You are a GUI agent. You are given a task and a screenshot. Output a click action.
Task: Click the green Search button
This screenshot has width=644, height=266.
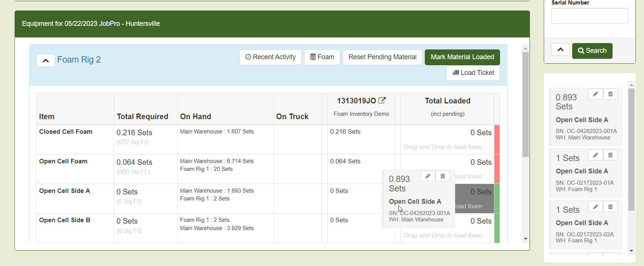[592, 51]
